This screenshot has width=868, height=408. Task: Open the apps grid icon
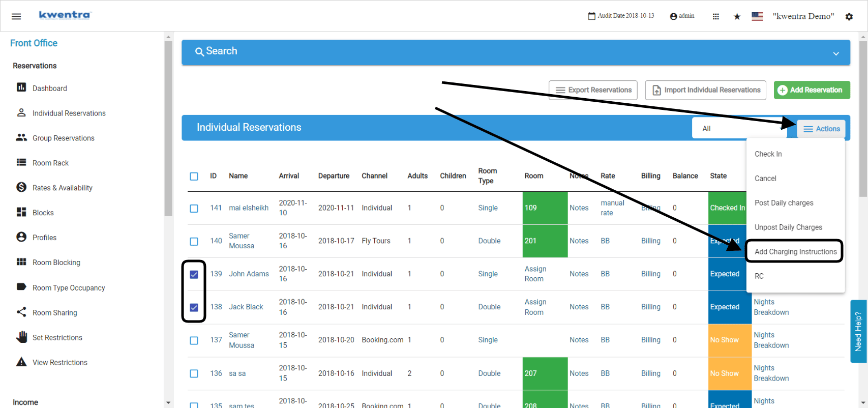pos(716,16)
